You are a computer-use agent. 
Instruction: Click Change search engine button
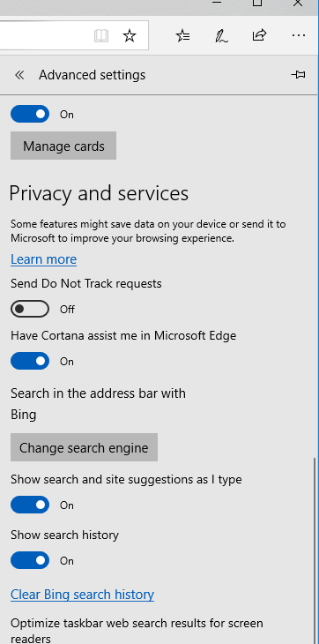tap(84, 447)
